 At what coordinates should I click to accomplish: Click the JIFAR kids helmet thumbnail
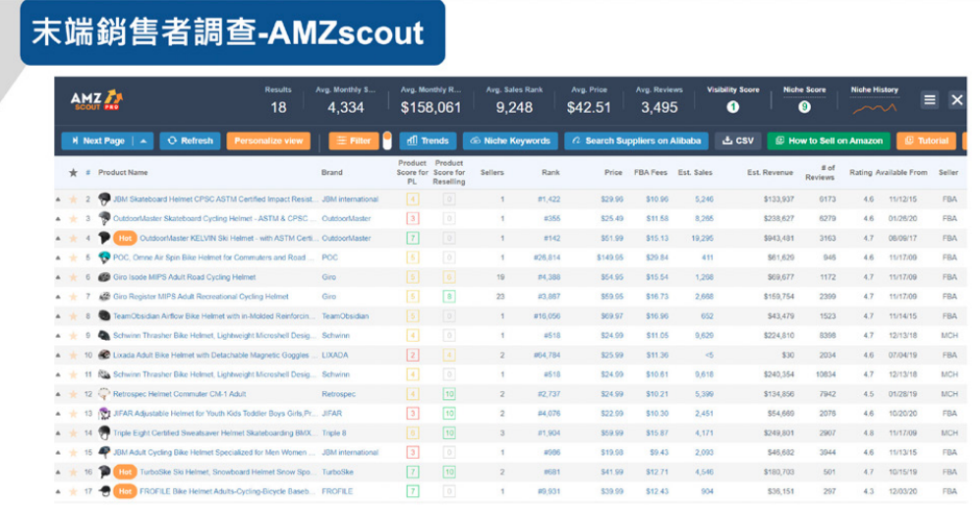[x=104, y=414]
